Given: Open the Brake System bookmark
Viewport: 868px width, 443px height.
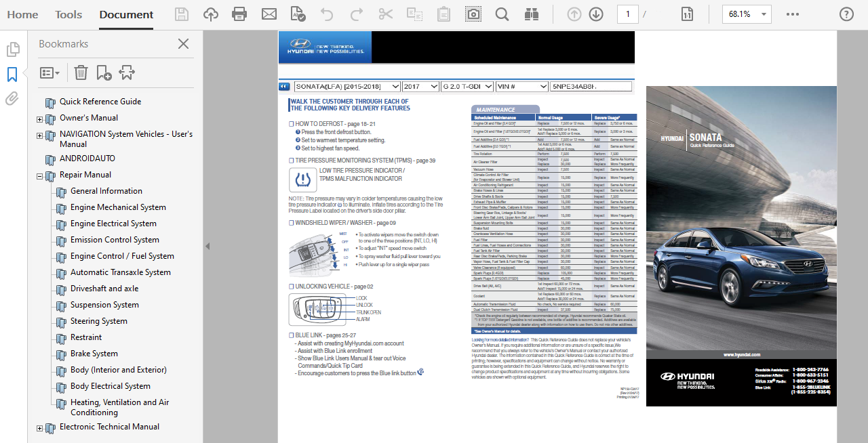Looking at the screenshot, I should click(94, 354).
